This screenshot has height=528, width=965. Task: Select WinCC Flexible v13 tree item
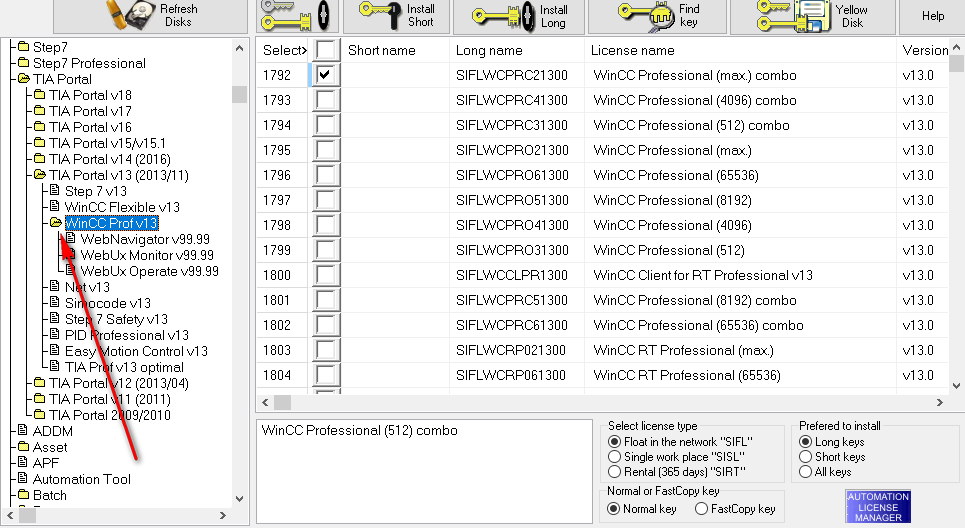[122, 207]
